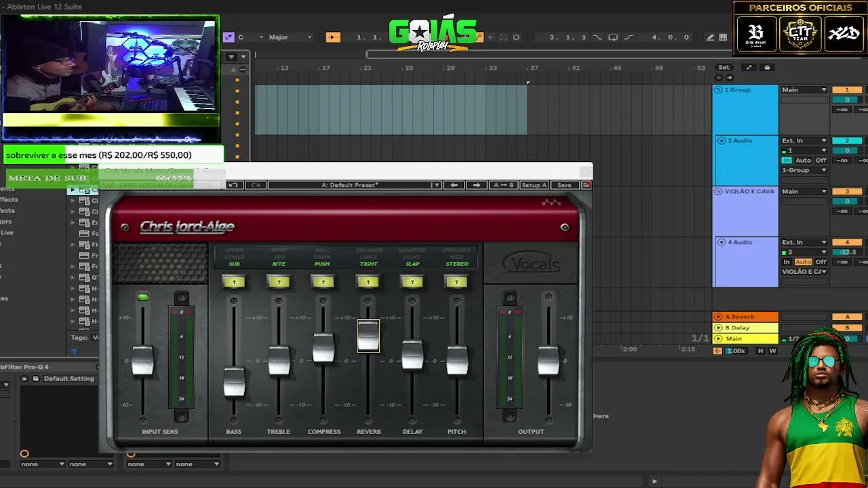
Task: Open 1 Group output Main dropdown
Action: 804,90
